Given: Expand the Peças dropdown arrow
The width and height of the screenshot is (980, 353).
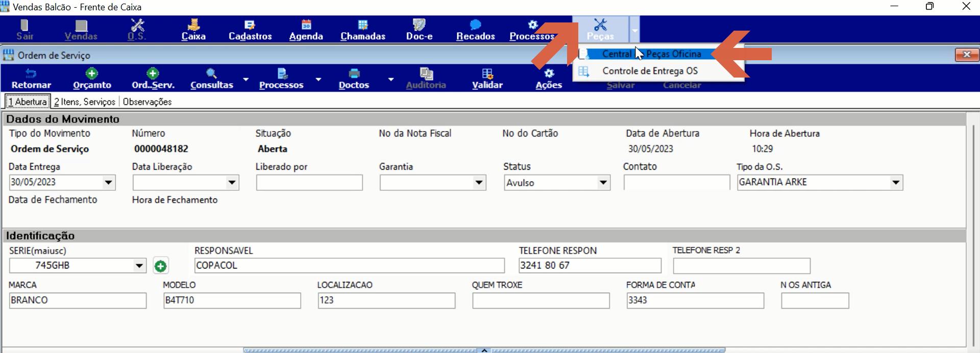Looking at the screenshot, I should [x=634, y=30].
